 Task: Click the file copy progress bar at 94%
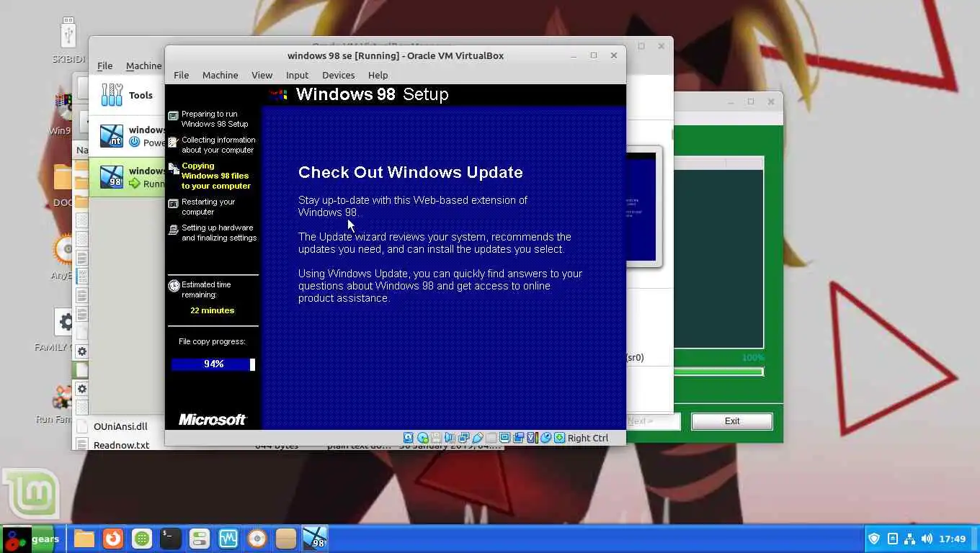click(213, 364)
